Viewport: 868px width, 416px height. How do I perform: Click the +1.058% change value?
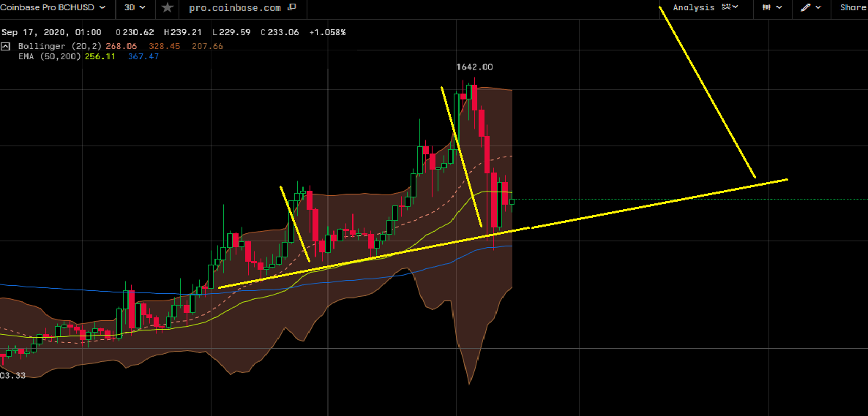(327, 33)
